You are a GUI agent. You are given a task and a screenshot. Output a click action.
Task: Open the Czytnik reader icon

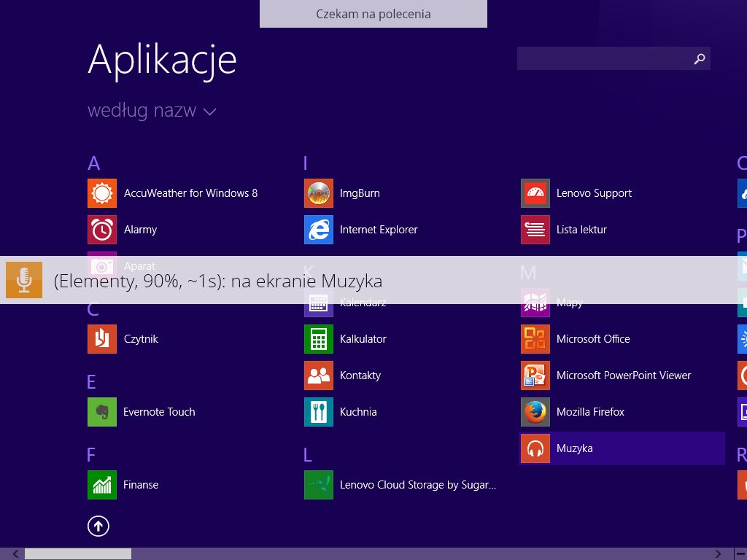[102, 339]
